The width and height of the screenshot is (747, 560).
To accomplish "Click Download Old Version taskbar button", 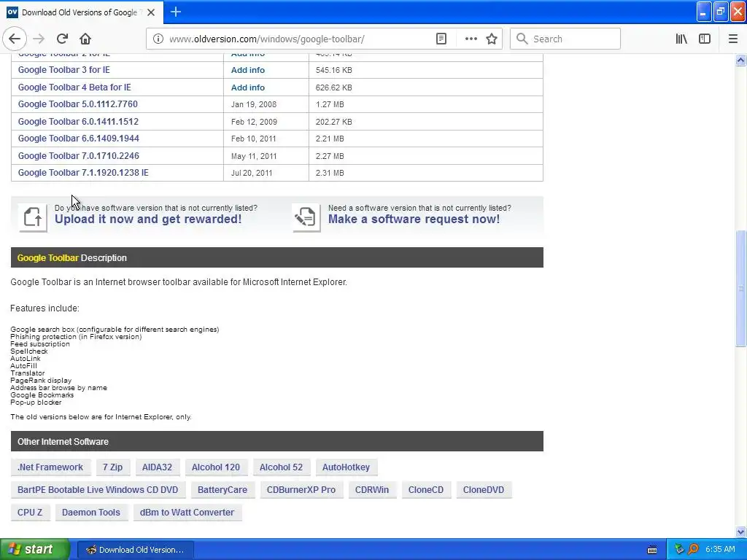I will point(135,550).
